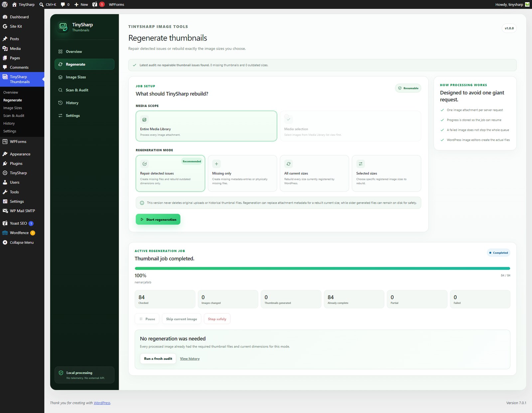Click the v1.0.0 version badge
Viewport: 532px width, 413px height.
click(509, 28)
